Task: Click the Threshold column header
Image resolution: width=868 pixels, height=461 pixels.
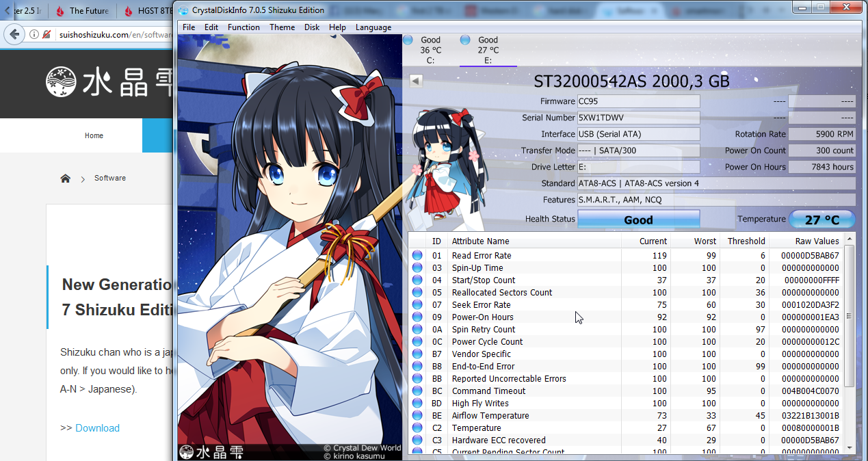Action: 745,241
